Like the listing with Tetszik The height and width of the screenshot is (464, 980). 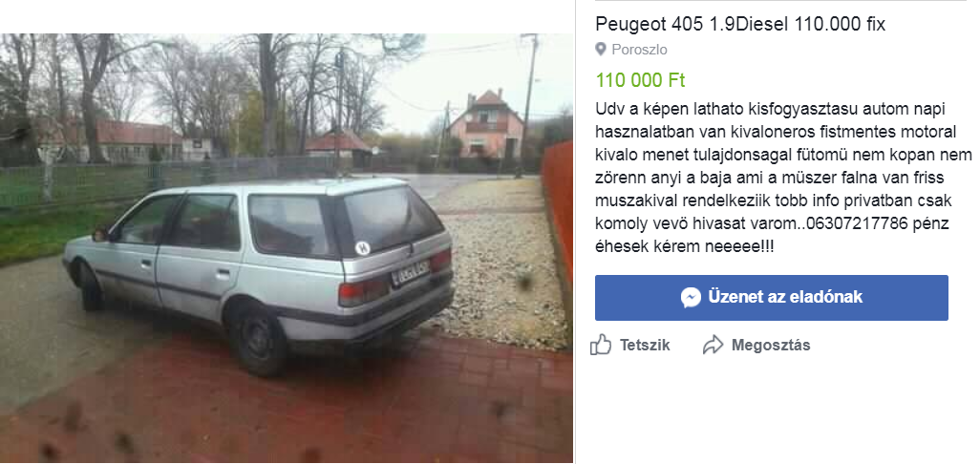tap(630, 345)
